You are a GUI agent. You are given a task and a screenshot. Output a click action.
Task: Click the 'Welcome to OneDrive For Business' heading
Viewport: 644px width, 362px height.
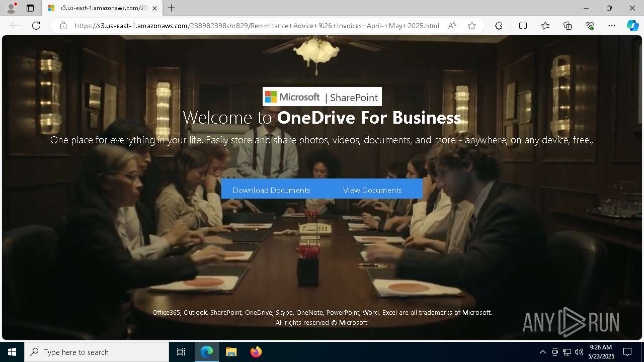click(322, 117)
